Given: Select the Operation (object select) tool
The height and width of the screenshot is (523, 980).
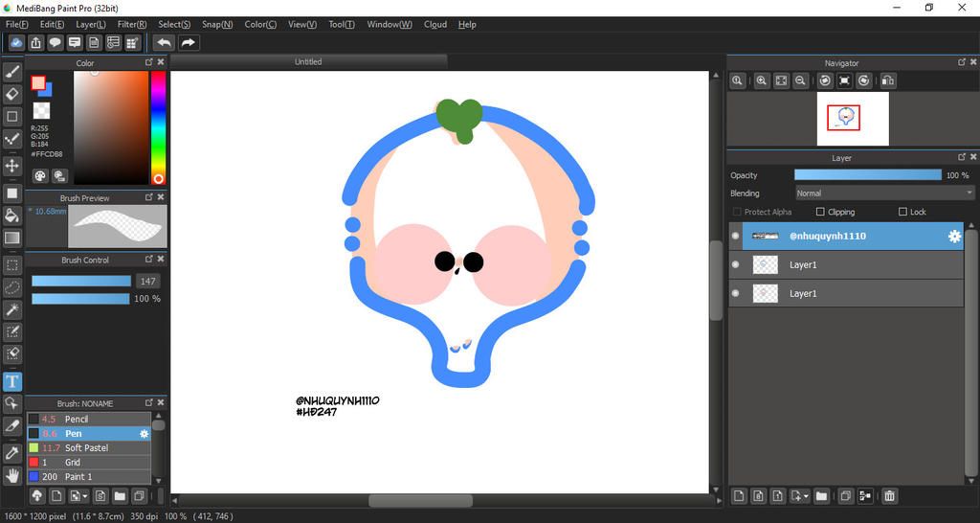Looking at the screenshot, I should tap(11, 403).
